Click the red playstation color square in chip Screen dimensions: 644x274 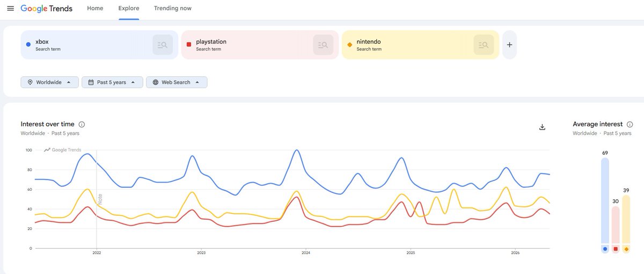(x=189, y=45)
